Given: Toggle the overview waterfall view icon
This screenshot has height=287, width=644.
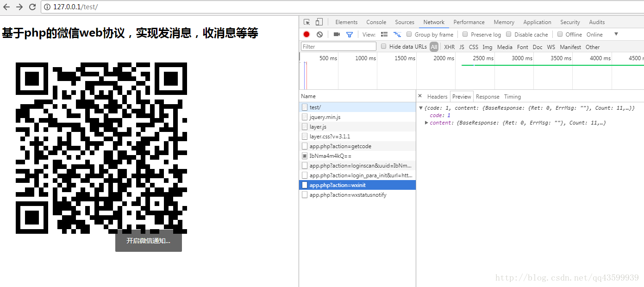Looking at the screenshot, I should (397, 34).
